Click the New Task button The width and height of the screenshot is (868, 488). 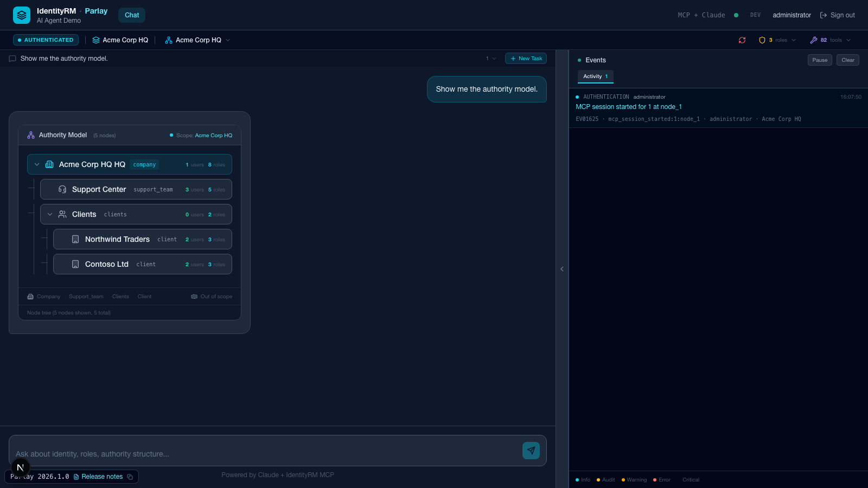(x=526, y=59)
